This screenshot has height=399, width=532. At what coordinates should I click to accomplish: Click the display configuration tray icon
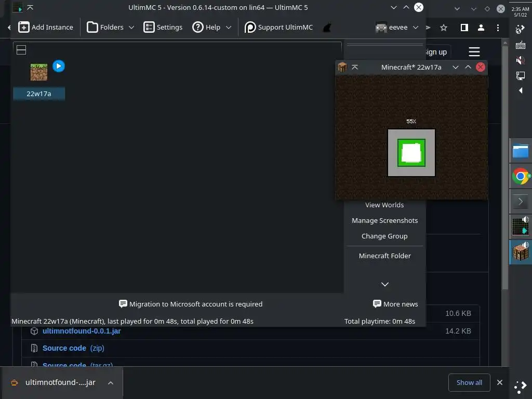[521, 75]
